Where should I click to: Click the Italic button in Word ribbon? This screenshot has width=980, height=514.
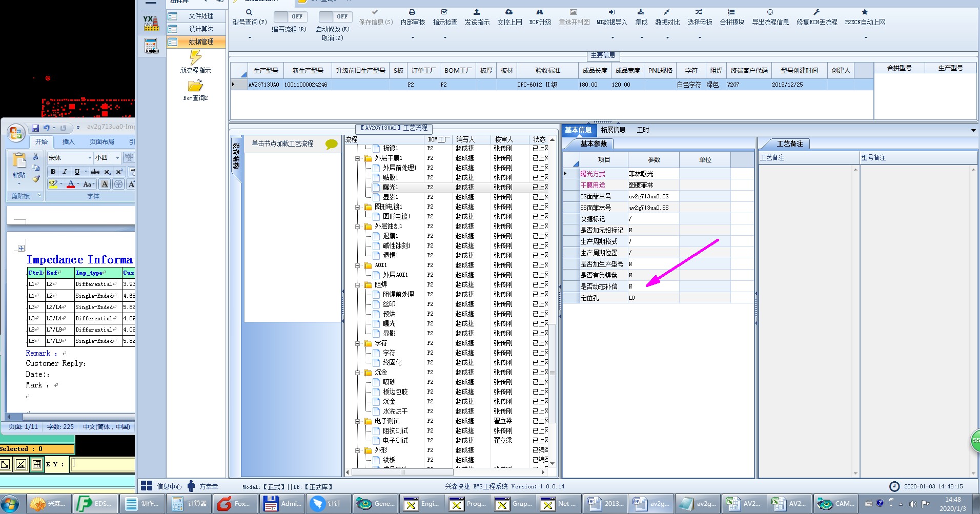[65, 172]
